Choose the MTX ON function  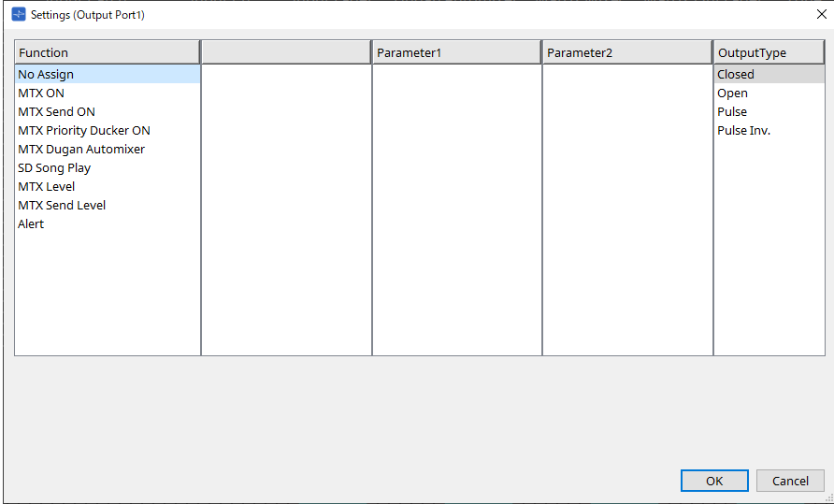108,94
